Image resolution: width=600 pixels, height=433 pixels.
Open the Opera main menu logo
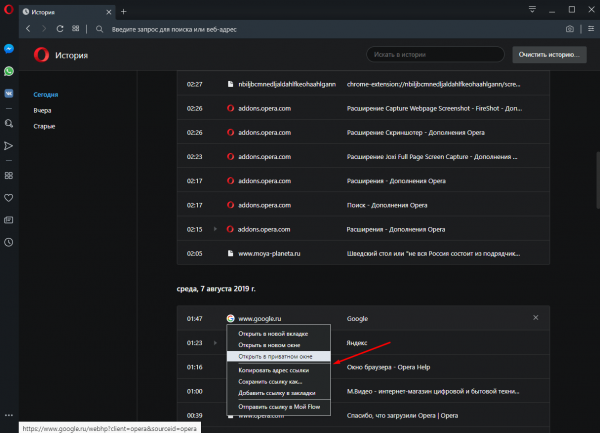point(8,10)
